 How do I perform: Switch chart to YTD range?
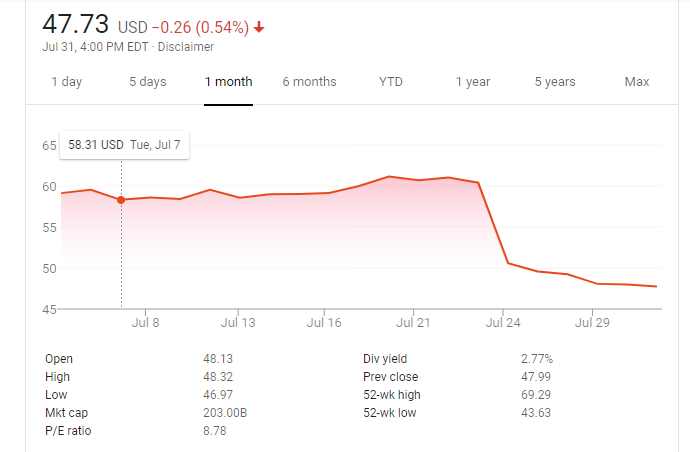click(391, 82)
